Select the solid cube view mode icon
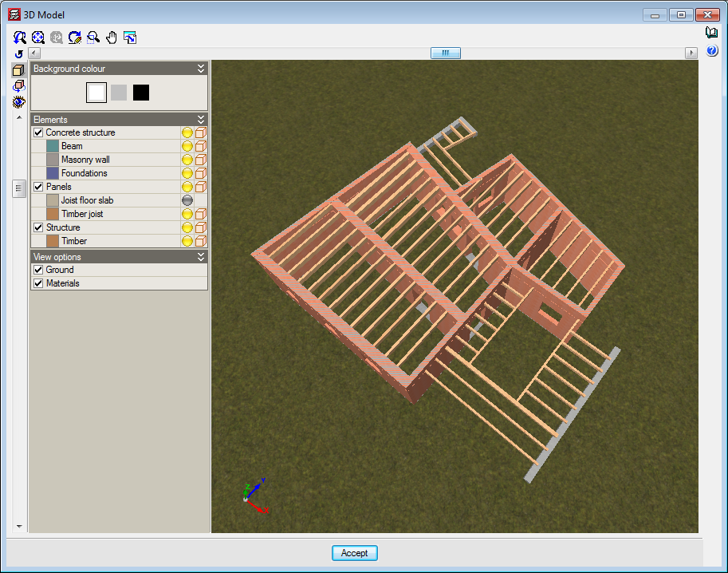 (18, 70)
